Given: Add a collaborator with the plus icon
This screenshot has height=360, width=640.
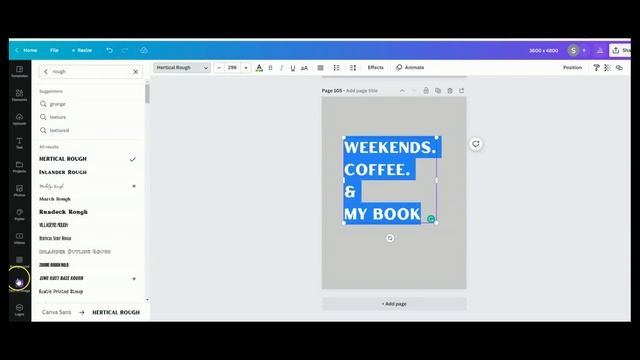Looking at the screenshot, I should [x=584, y=50].
